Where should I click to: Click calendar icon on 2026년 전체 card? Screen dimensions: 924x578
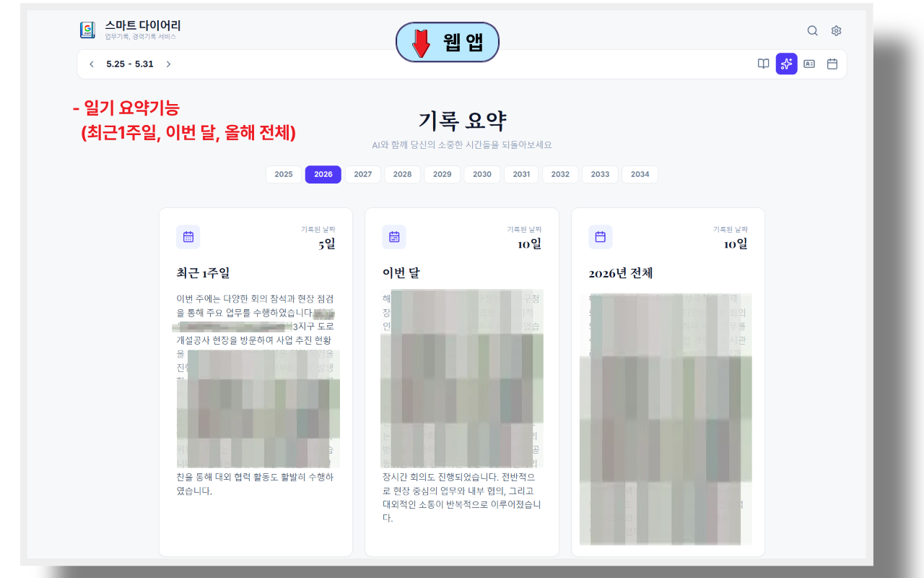(601, 237)
